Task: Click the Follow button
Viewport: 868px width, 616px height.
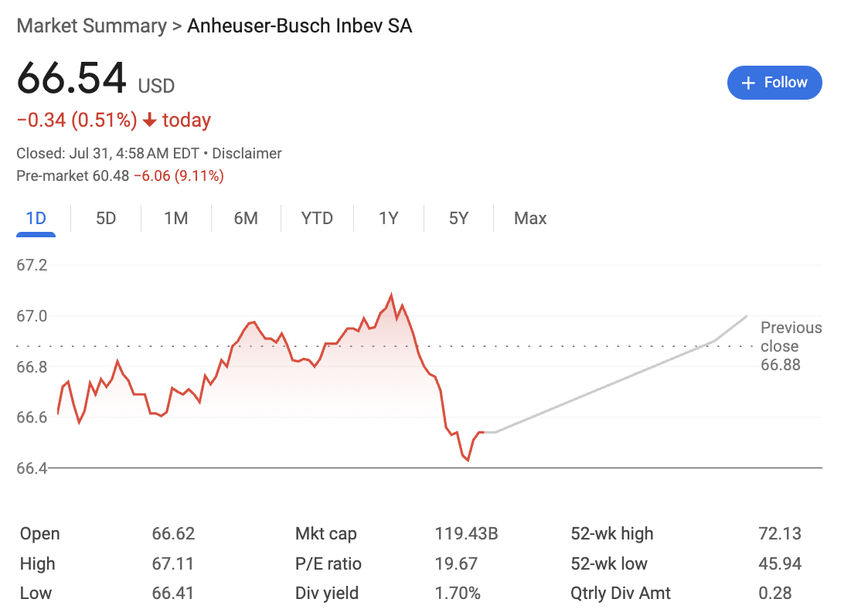Action: tap(774, 82)
